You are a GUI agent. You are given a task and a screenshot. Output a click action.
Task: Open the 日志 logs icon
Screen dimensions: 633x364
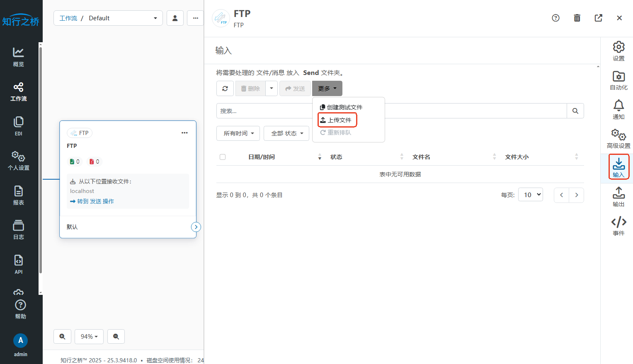[x=18, y=230]
